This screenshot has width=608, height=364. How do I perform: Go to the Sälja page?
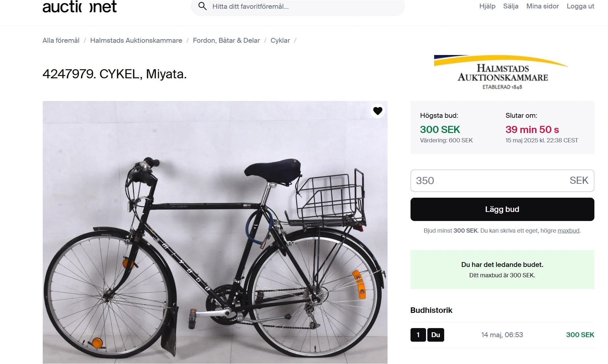pyautogui.click(x=511, y=6)
